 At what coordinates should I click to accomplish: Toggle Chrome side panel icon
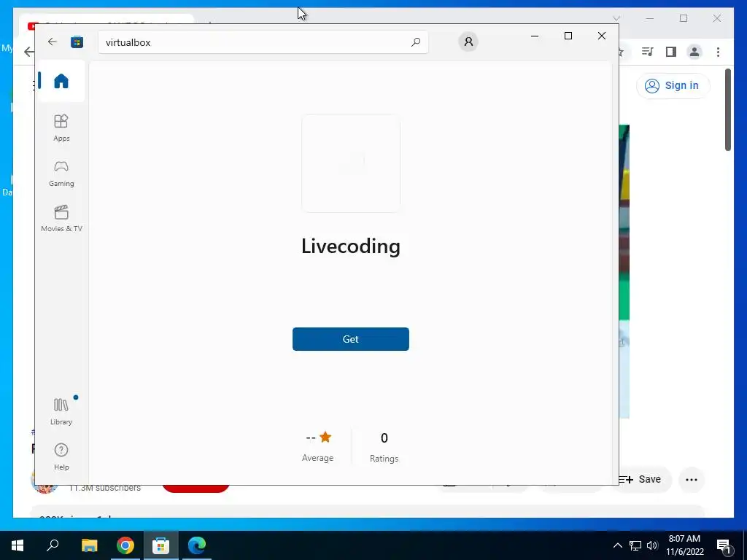click(671, 52)
